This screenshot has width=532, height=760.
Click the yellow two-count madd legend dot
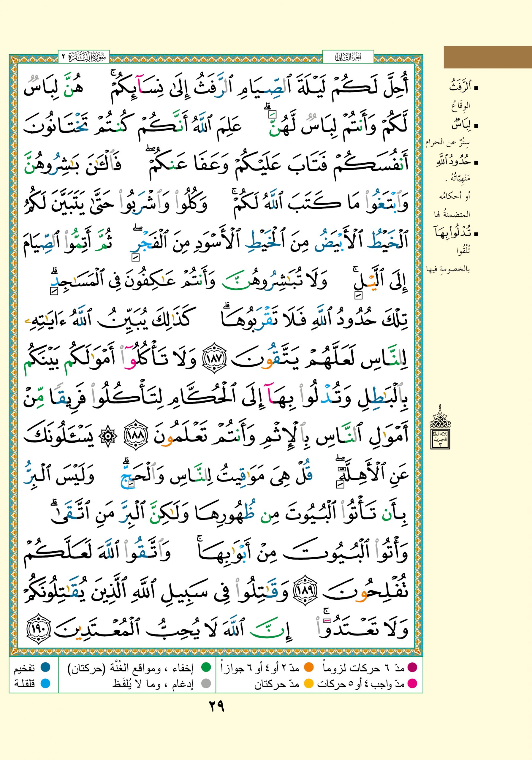coord(309,683)
